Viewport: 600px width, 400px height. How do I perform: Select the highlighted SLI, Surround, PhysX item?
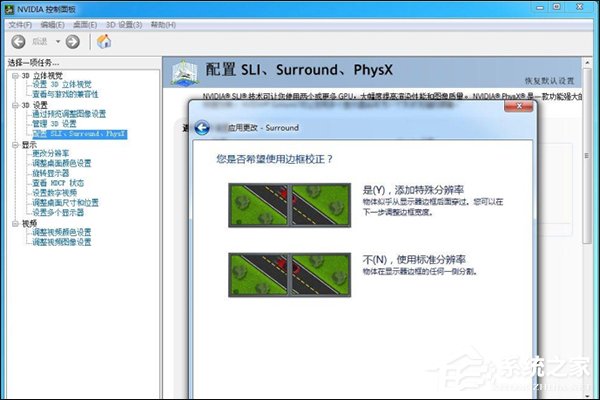point(80,134)
